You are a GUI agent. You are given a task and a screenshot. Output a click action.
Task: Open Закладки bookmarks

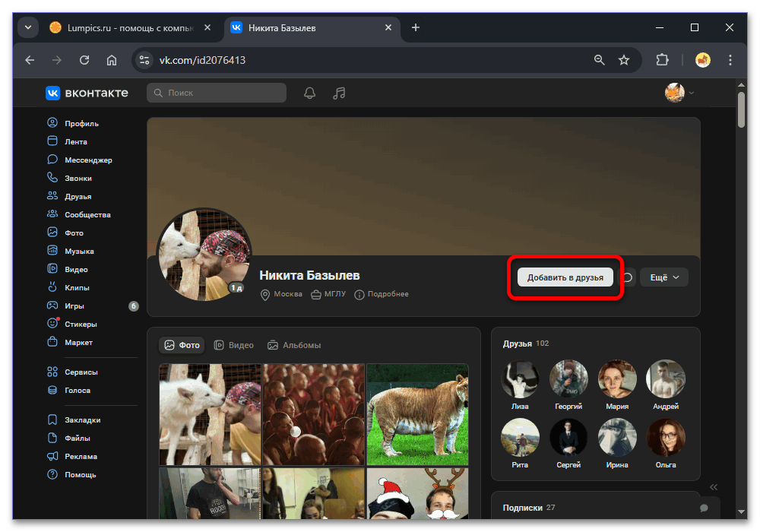click(x=74, y=420)
